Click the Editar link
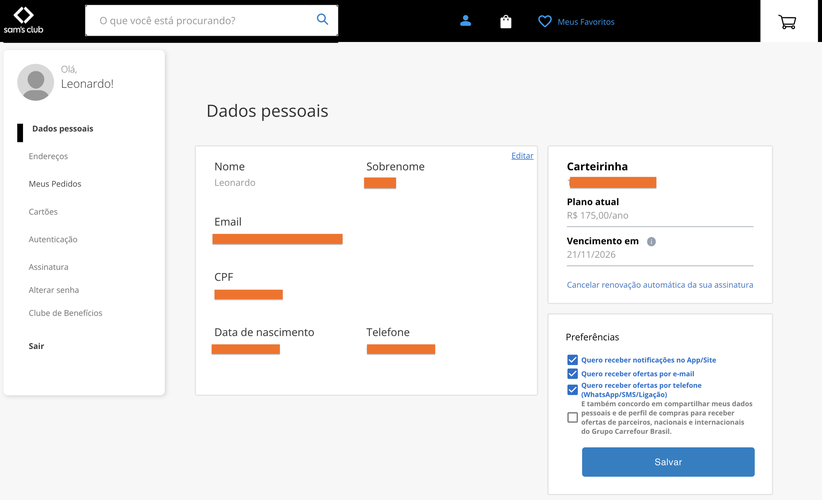This screenshot has height=500, width=822. coord(522,156)
